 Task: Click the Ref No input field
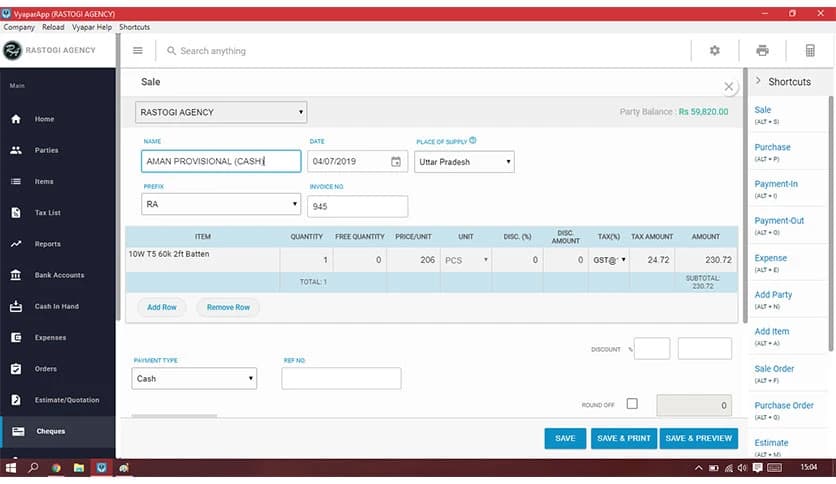341,378
